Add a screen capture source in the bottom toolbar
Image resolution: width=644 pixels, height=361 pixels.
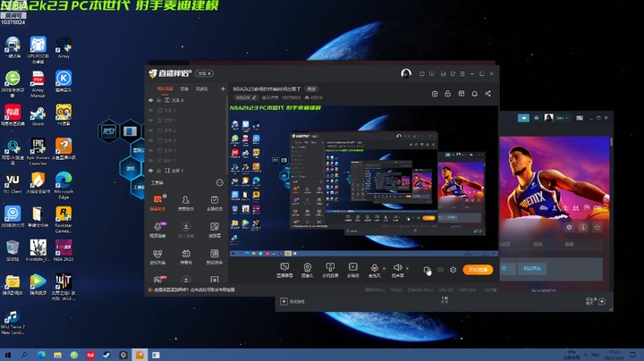pyautogui.click(x=284, y=270)
